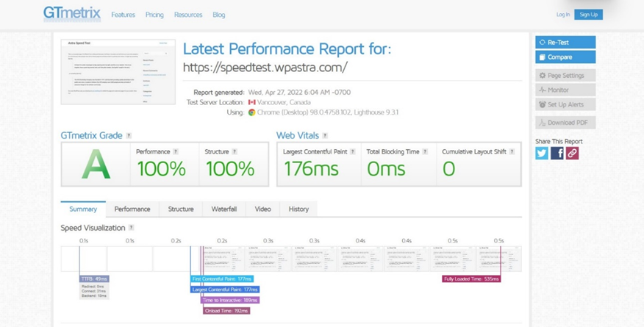Screen dimensions: 644x327
Task: Open Blog in top navigation
Action: coord(219,15)
